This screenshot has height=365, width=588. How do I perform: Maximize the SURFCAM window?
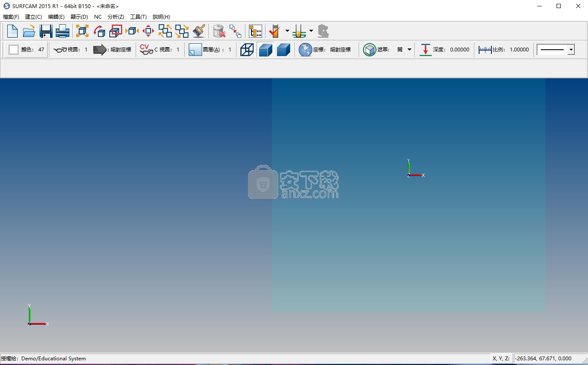point(559,6)
